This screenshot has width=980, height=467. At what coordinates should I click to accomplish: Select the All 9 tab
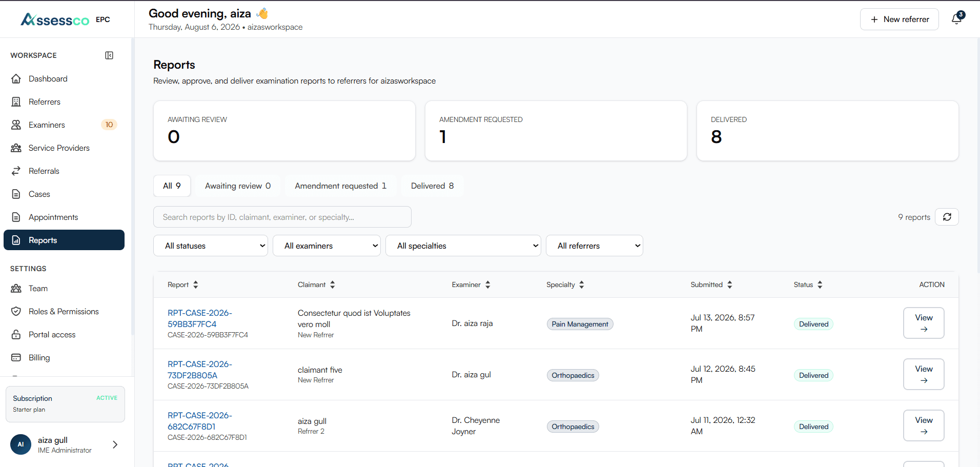(x=172, y=186)
